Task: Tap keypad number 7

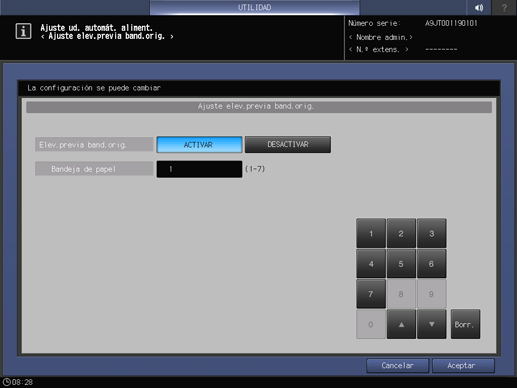Action: [371, 294]
